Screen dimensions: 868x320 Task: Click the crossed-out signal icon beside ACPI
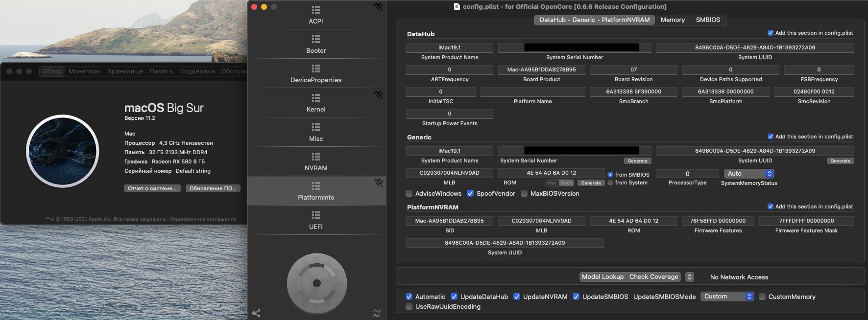click(379, 6)
